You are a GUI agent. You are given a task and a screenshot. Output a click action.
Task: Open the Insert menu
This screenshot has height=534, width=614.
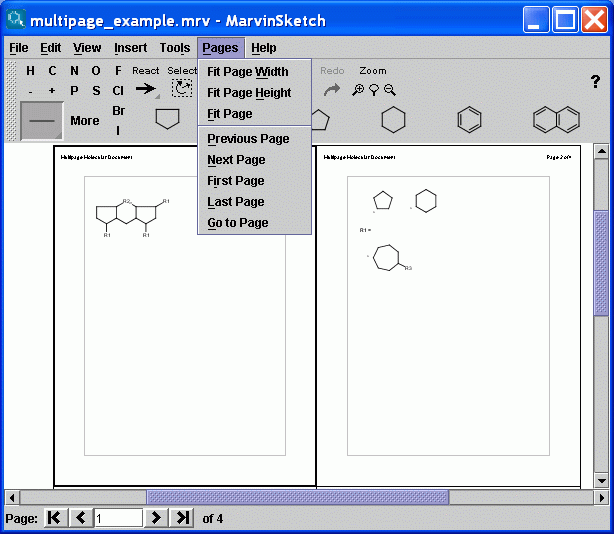(130, 48)
